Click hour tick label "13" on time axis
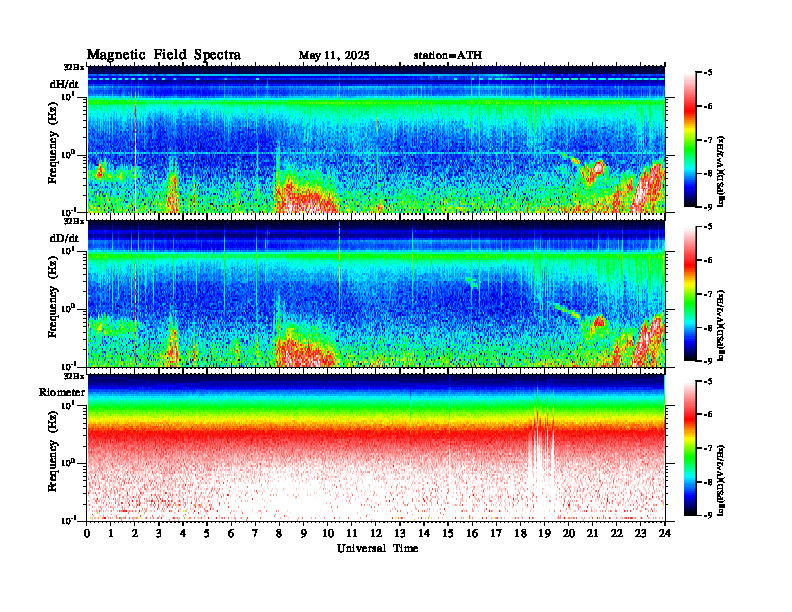The height and width of the screenshot is (612, 792). pyautogui.click(x=400, y=533)
